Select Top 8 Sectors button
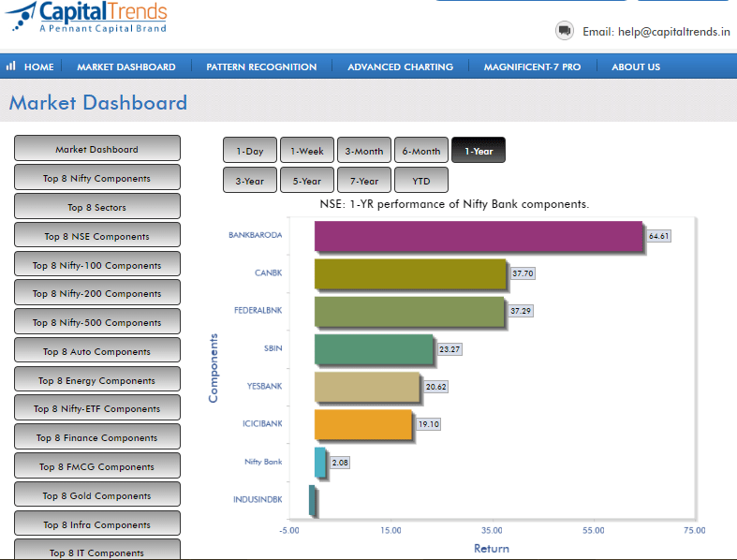This screenshot has height=560, width=737. coord(97,207)
